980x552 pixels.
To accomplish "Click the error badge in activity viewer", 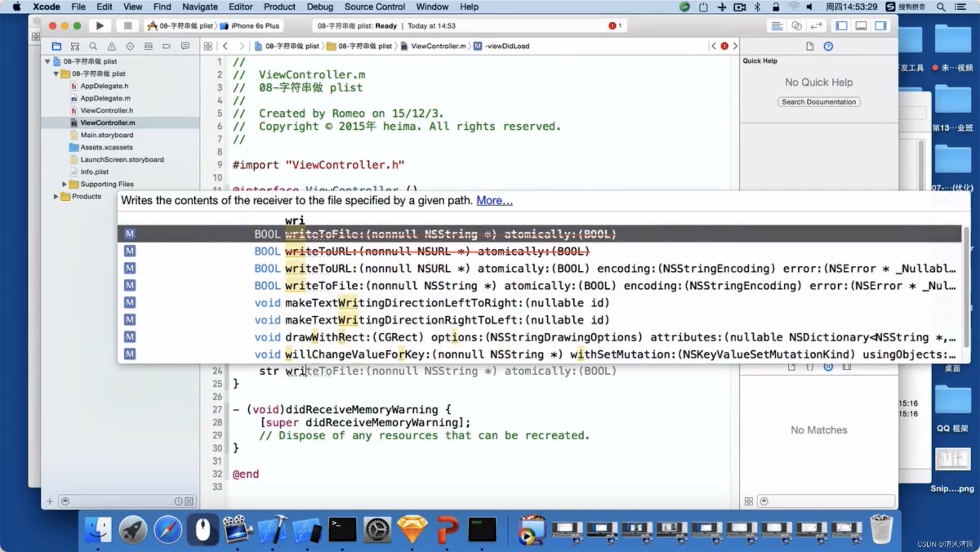I will pos(615,26).
